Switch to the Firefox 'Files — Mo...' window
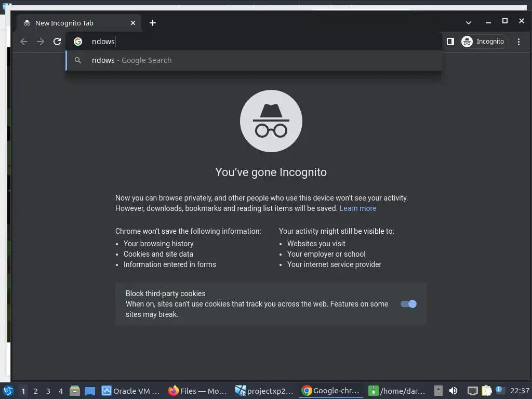The width and height of the screenshot is (532, 399). click(x=198, y=391)
